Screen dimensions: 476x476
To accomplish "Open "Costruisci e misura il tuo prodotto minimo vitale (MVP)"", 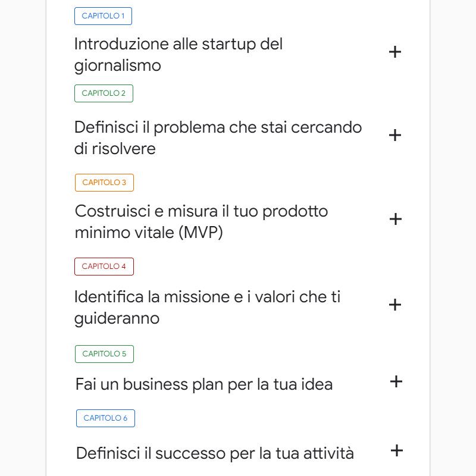I will 201,221.
